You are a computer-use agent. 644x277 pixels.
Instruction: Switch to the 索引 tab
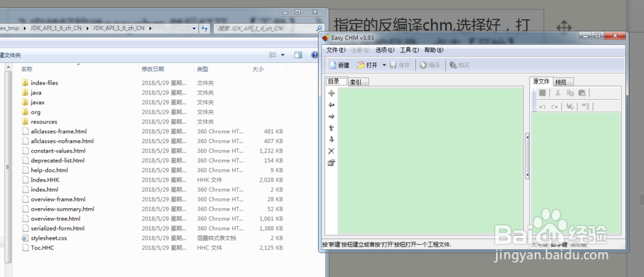[x=358, y=82]
